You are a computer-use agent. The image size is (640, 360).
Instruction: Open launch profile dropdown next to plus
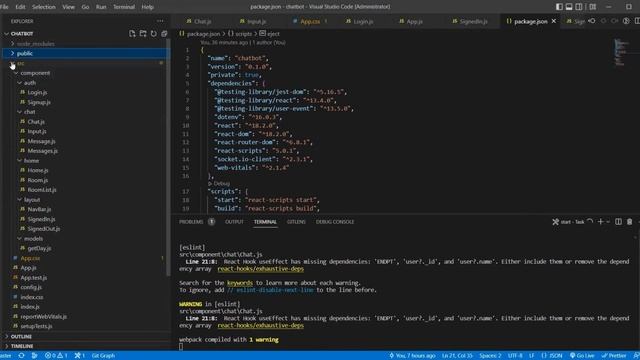pyautogui.click(x=608, y=222)
